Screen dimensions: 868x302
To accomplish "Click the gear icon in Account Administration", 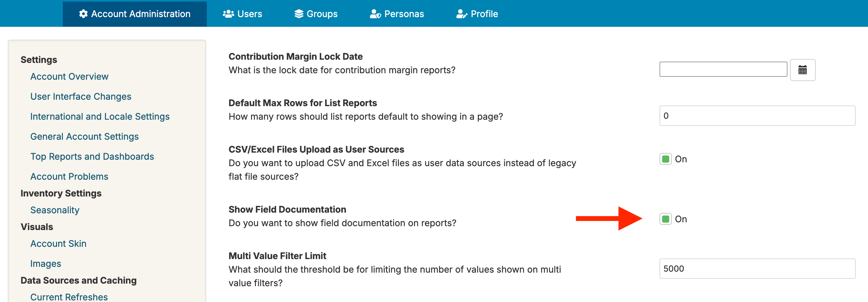I will (83, 14).
